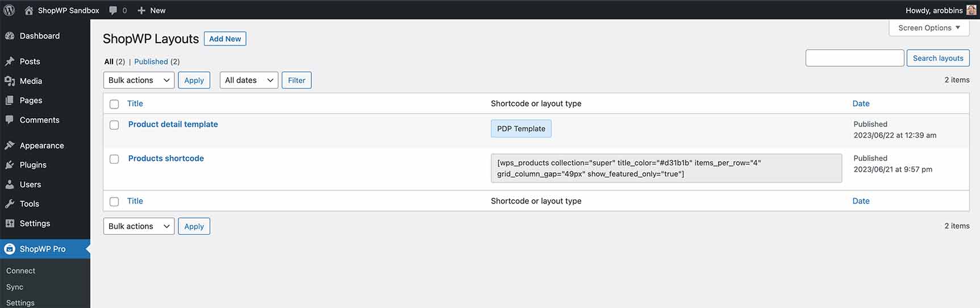The width and height of the screenshot is (980, 308).
Task: Click the Tools wrench icon
Action: tap(10, 203)
